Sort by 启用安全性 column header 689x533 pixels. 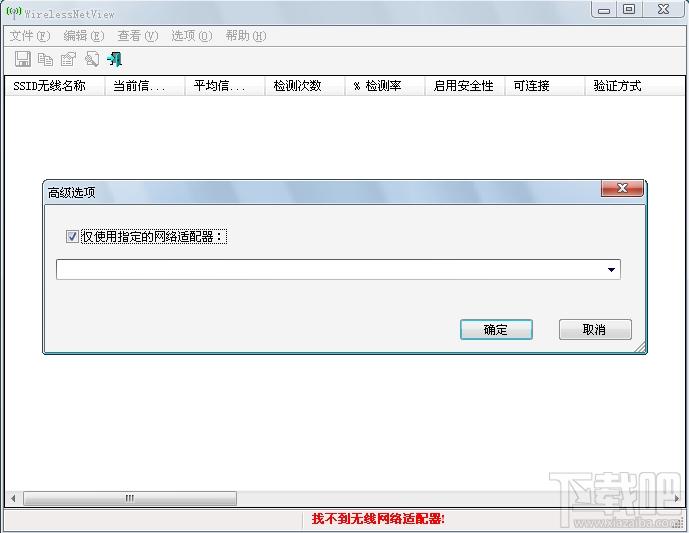465,86
